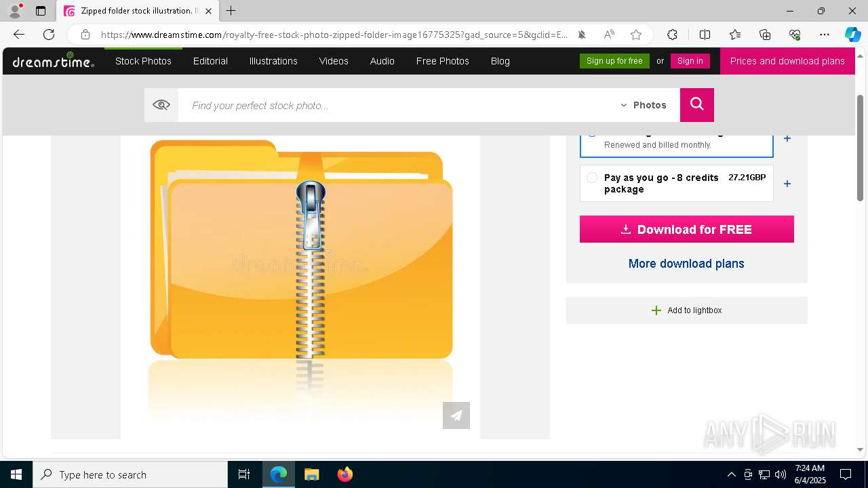
Task: Expand details of Pay as you go package
Action: pos(787,184)
